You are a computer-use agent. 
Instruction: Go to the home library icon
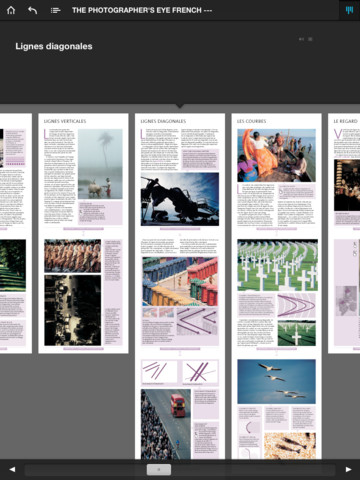[11, 10]
